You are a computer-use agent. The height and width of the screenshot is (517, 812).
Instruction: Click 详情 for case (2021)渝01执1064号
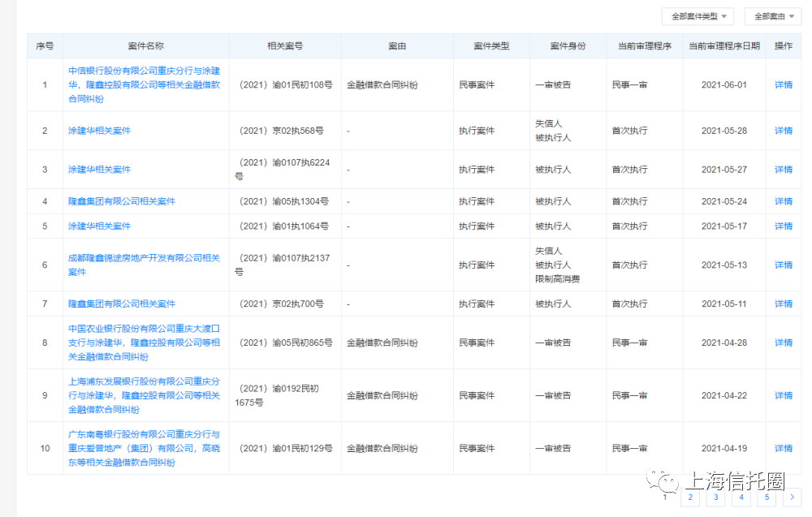point(783,226)
